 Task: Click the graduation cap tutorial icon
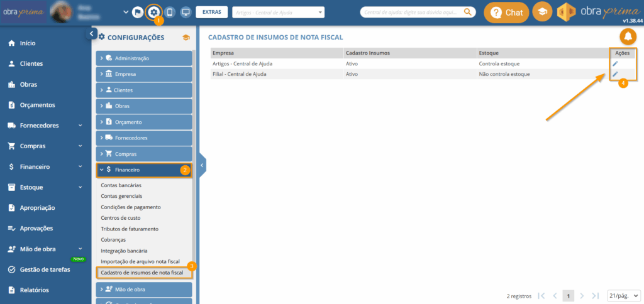click(542, 12)
